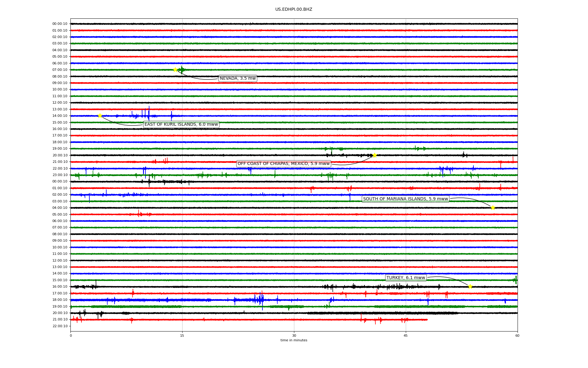Click the x-axis tick label 60
Screen dimensions: 588x368
(x=517, y=335)
